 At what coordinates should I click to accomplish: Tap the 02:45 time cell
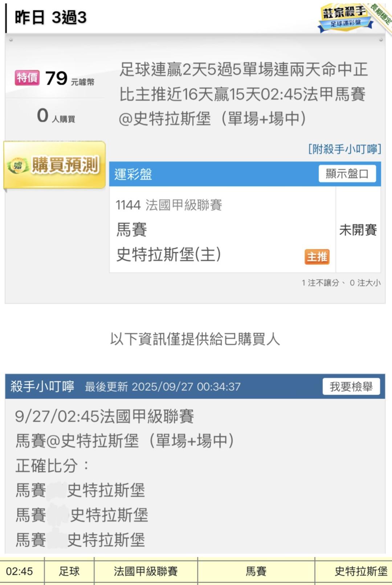tap(20, 571)
